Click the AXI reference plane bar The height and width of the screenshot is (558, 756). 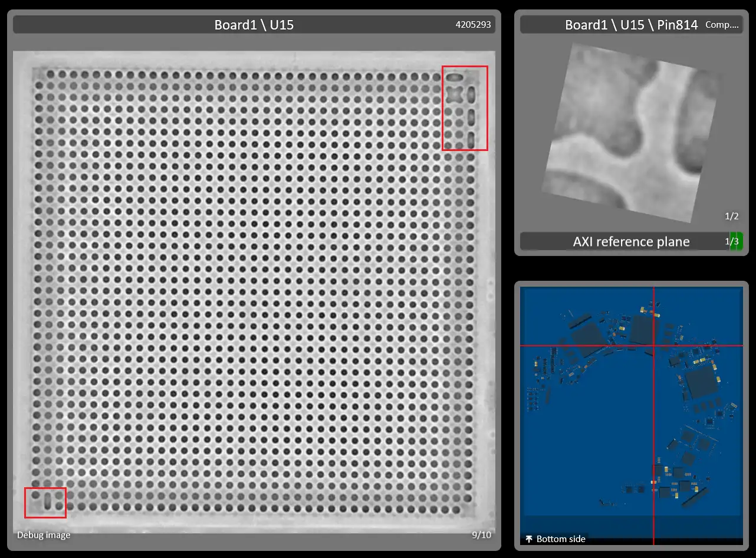pyautogui.click(x=631, y=241)
